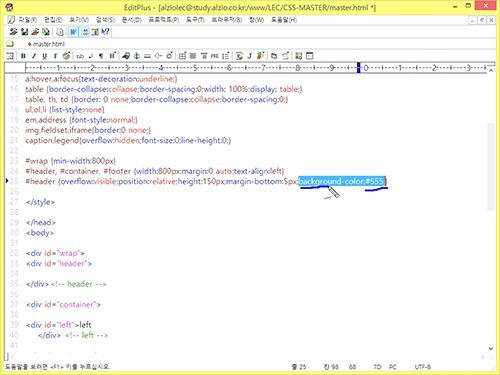Click the scroll up arrow of the editor
500x375 pixels.
coord(491,70)
